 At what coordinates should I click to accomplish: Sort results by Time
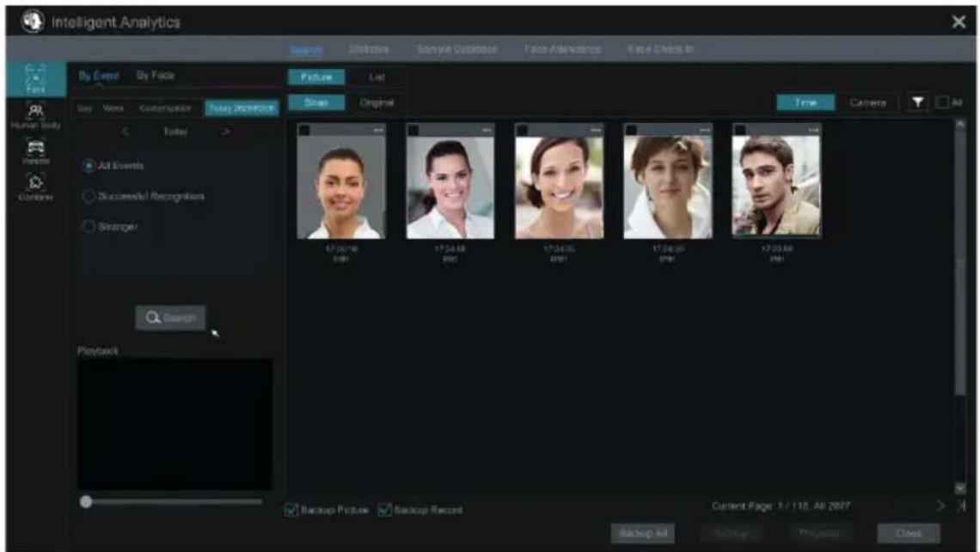pos(805,102)
